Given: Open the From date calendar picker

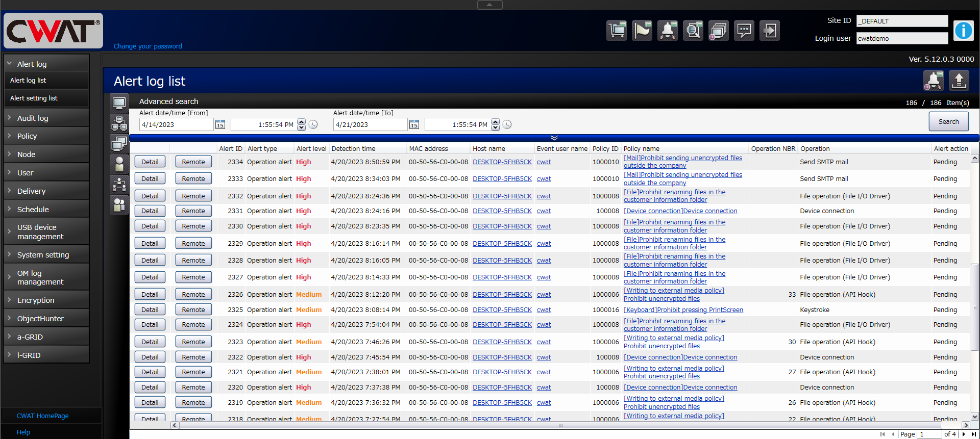Looking at the screenshot, I should 220,124.
